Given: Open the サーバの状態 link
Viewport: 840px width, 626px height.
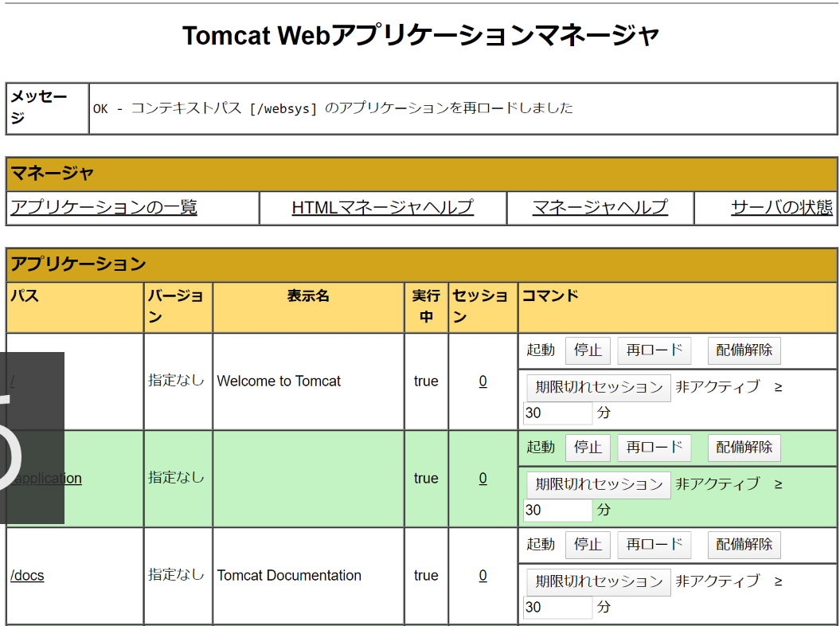Looking at the screenshot, I should [782, 207].
